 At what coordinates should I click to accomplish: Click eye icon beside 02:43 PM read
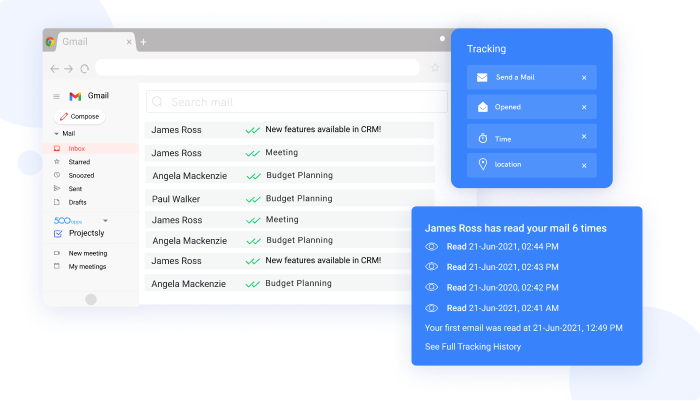(x=431, y=267)
